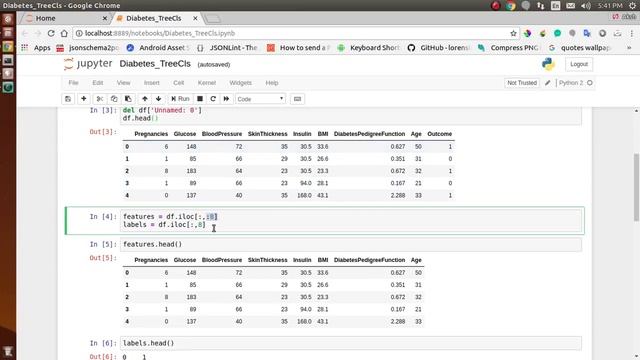The image size is (640, 360).
Task: Open the Help menu
Action: coord(272,83)
